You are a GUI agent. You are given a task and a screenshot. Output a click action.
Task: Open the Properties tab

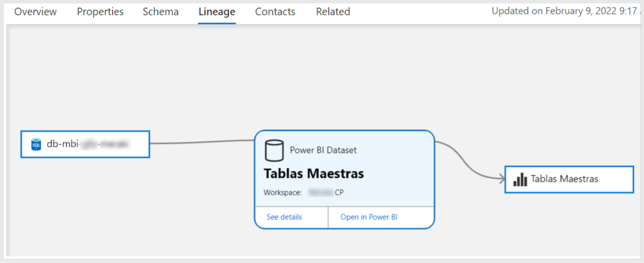click(x=100, y=12)
